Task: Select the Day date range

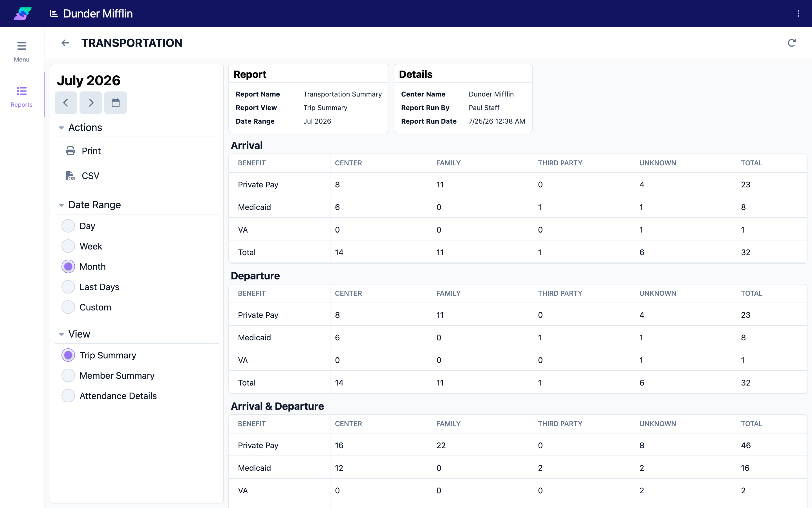Action: click(x=68, y=226)
